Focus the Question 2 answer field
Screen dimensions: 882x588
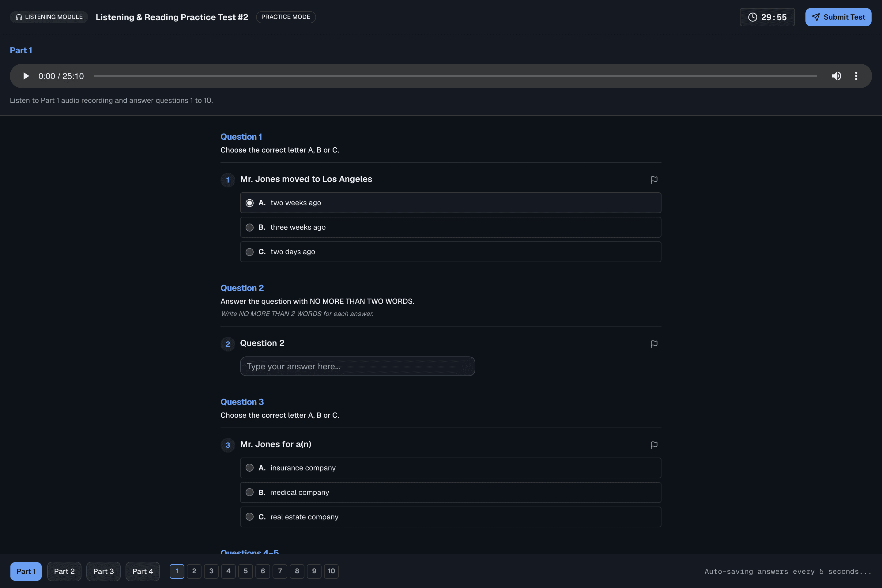(x=357, y=366)
